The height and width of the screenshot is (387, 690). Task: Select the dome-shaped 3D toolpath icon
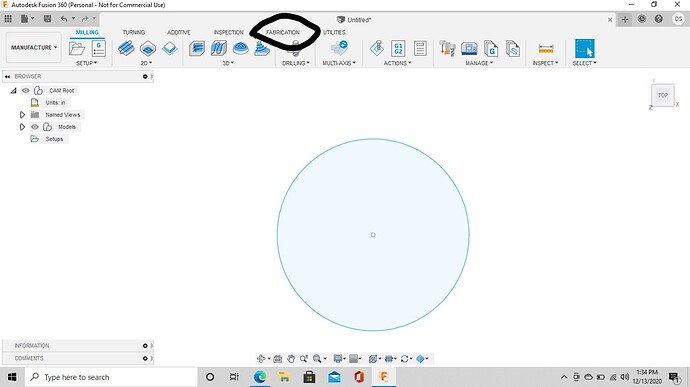click(240, 48)
